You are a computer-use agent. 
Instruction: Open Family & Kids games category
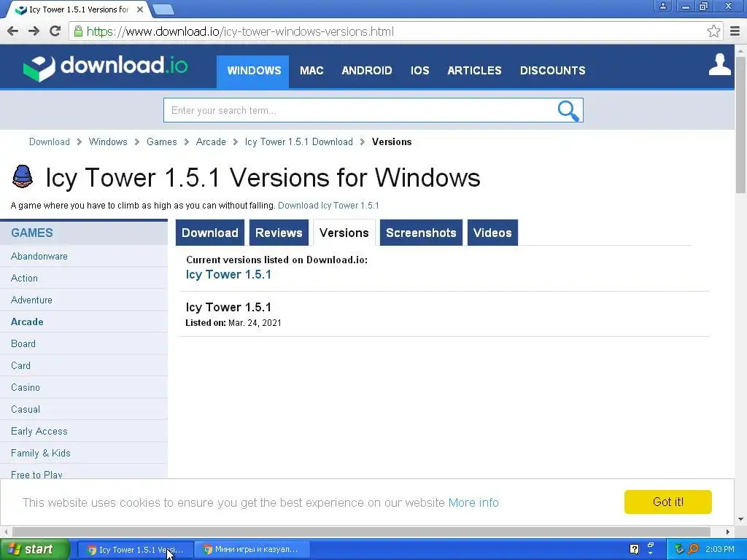tap(41, 454)
